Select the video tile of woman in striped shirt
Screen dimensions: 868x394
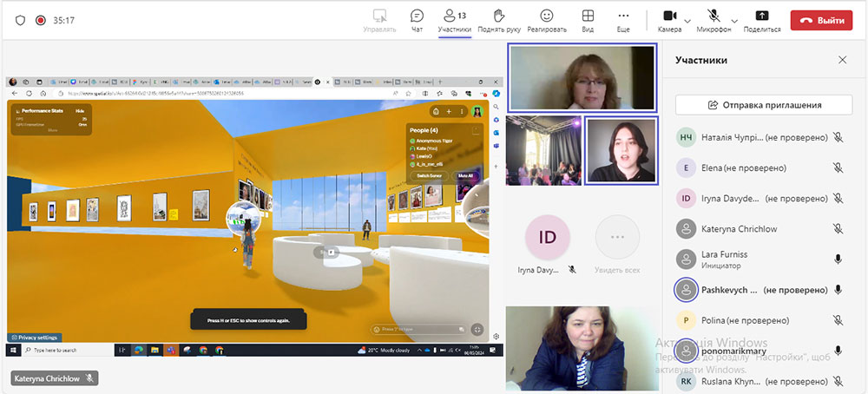pos(582,349)
